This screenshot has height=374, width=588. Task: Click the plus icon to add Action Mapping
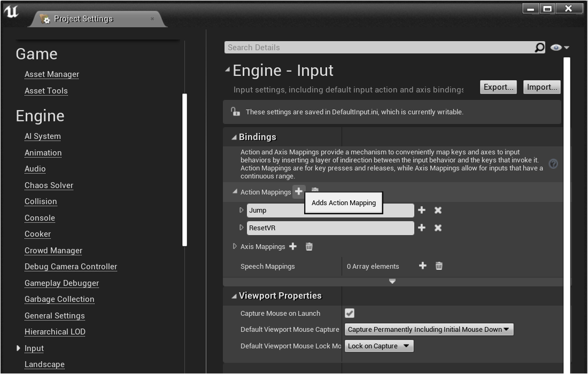click(298, 192)
